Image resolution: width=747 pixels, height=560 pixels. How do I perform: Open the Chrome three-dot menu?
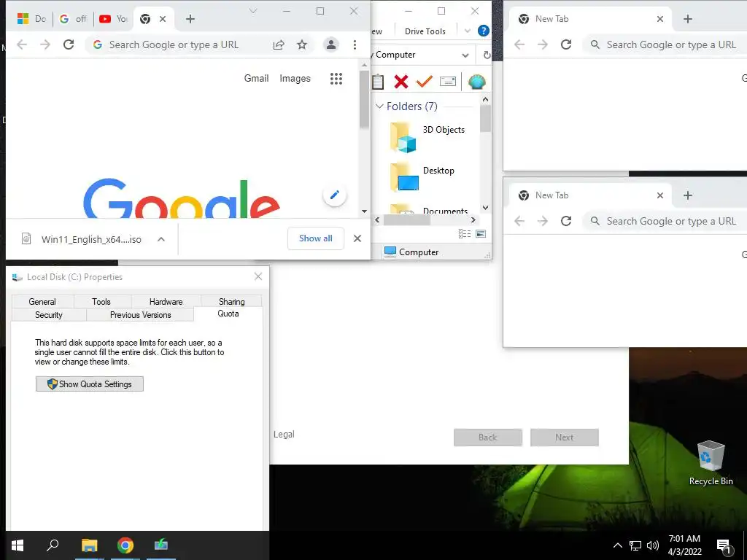point(355,44)
